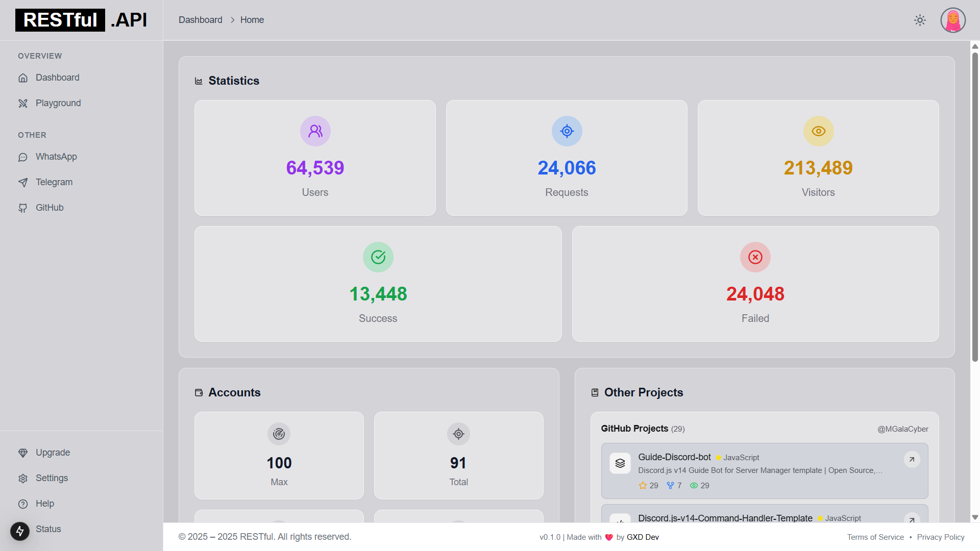Open the Telegram sidebar link
980x551 pixels.
(x=54, y=182)
